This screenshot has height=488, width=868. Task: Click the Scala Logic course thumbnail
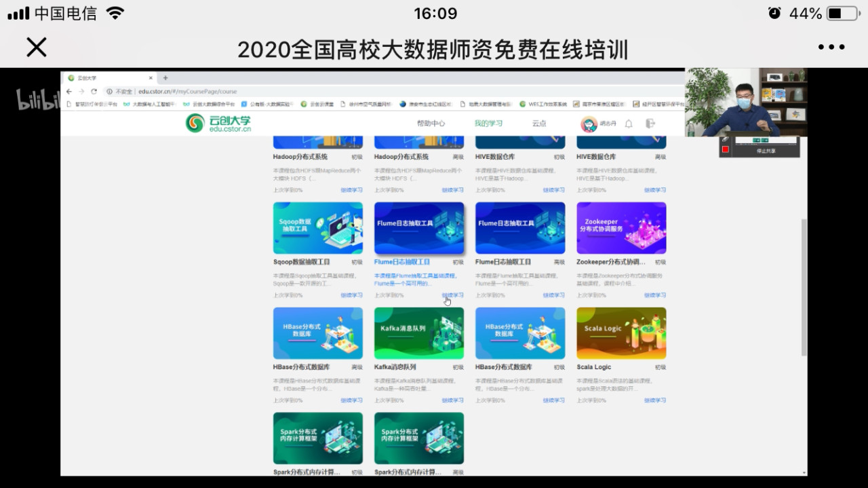pos(620,333)
